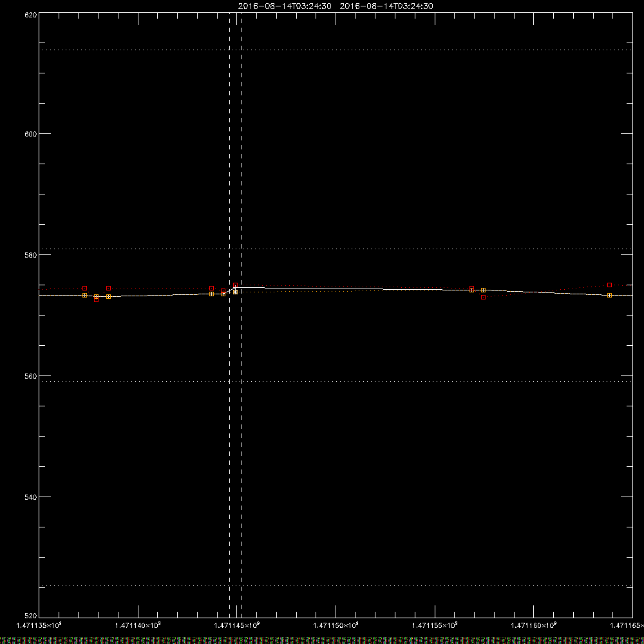Click the 1.471155×10⁹ x-axis label
This screenshot has width=644, height=644.
(435, 625)
